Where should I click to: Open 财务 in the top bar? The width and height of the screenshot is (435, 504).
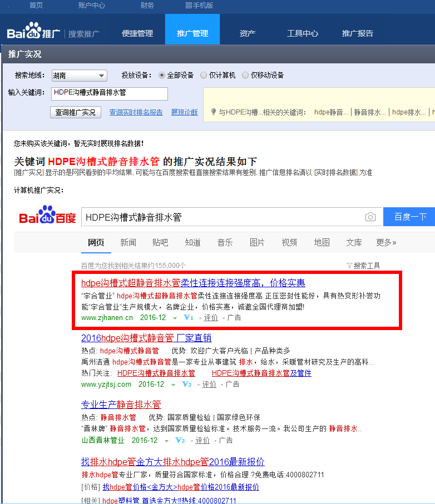(147, 5)
